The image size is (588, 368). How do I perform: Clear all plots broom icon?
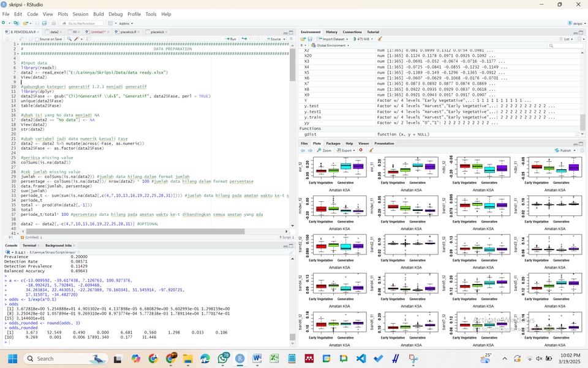pos(371,150)
